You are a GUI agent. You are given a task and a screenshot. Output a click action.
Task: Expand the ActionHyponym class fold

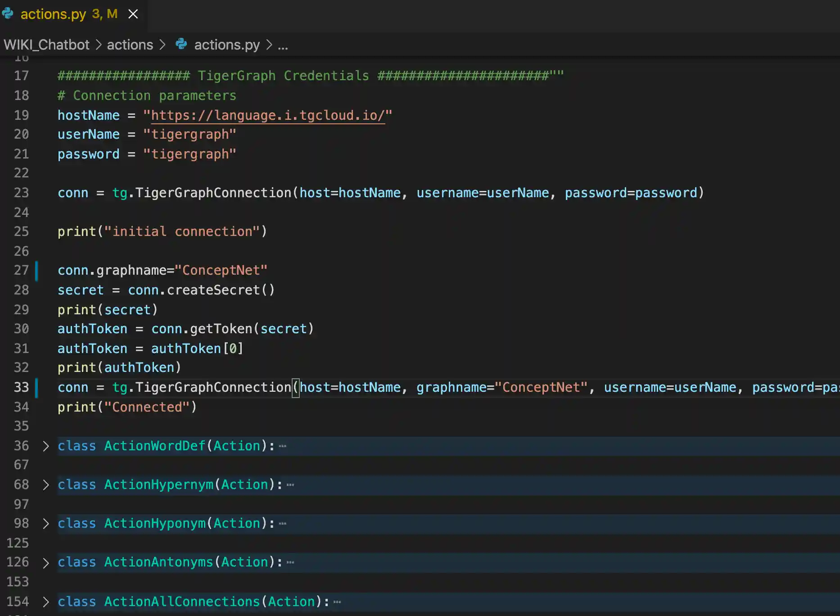coord(45,524)
